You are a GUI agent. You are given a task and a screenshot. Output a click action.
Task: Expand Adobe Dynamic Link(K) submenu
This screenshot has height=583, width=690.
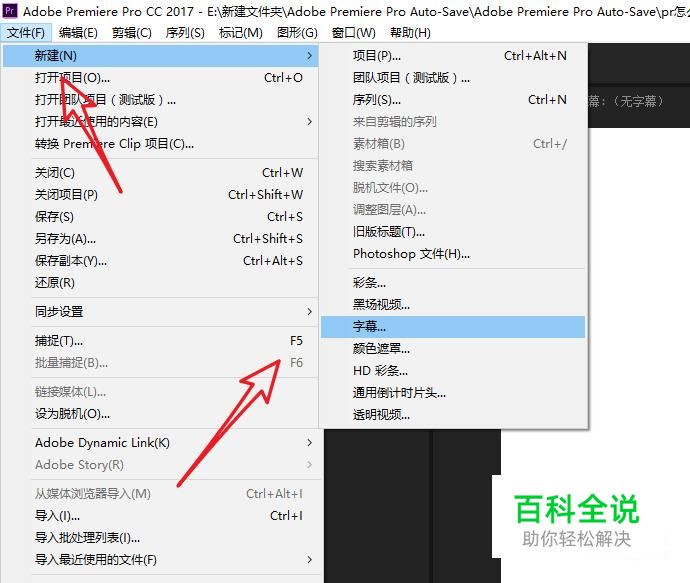click(161, 443)
